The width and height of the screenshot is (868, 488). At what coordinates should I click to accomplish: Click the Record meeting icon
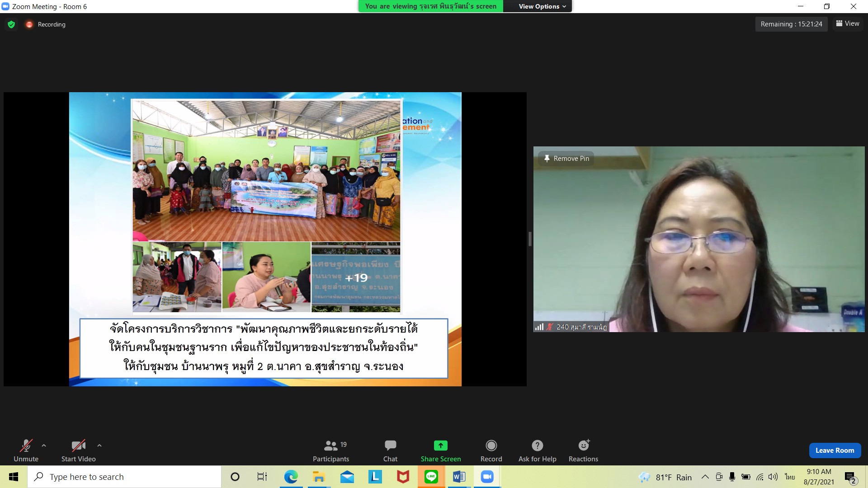(491, 446)
